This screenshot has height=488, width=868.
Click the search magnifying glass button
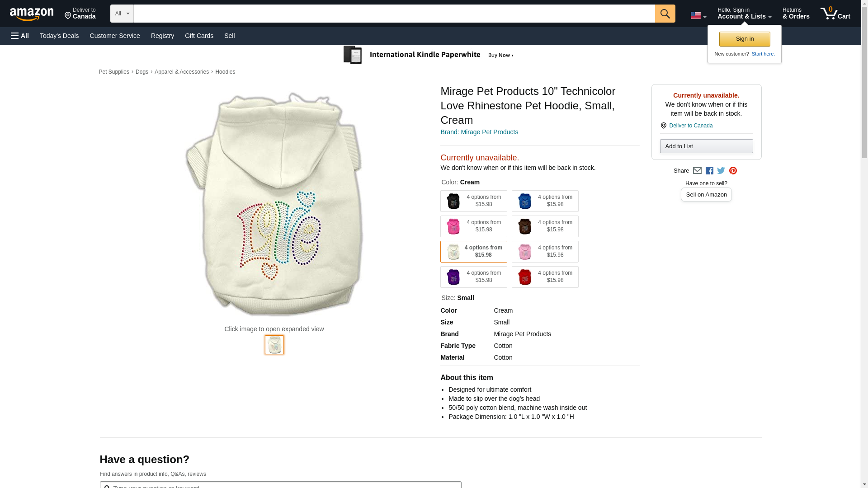(665, 14)
